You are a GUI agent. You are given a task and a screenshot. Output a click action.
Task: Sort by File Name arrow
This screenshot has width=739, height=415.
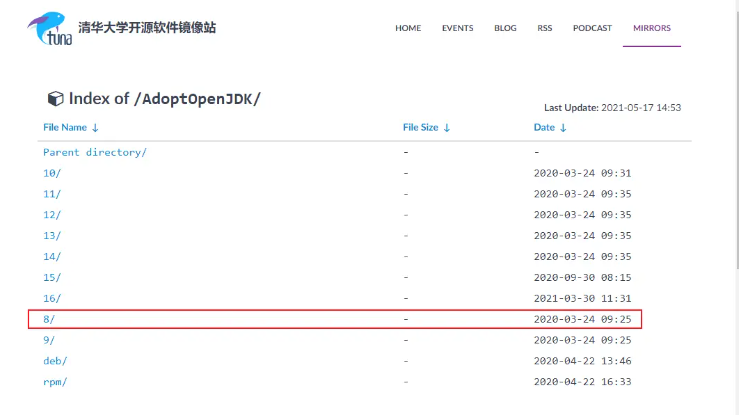95,128
